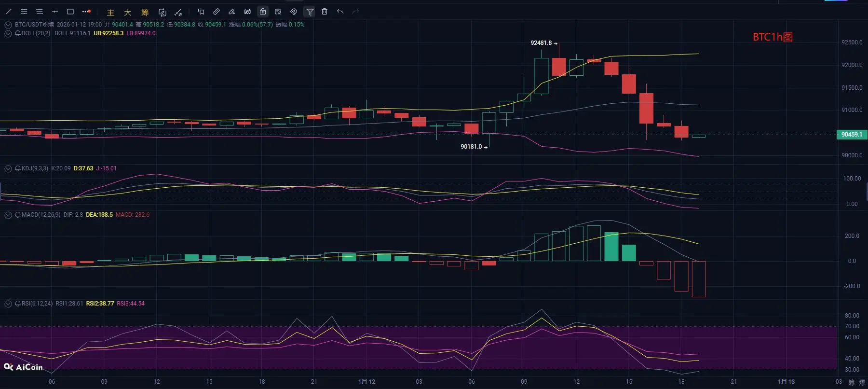The width and height of the screenshot is (868, 389).
Task: Click the LB:89974.0 lower band value
Action: coord(141,33)
